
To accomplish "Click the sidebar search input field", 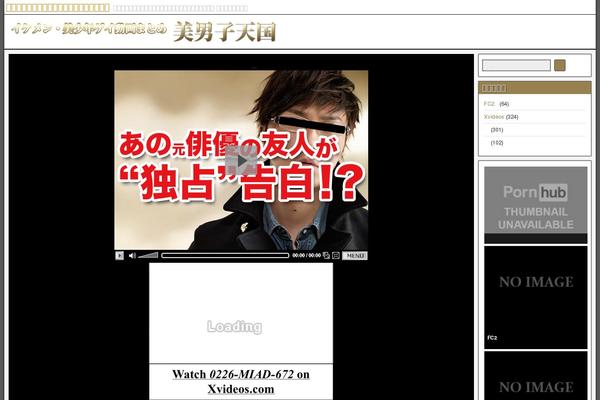I will (516, 65).
